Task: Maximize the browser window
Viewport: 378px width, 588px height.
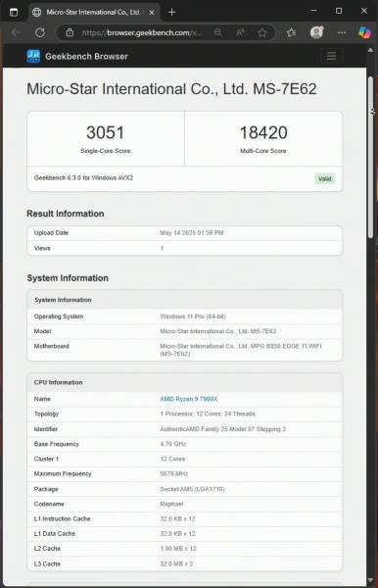Action: tap(339, 11)
